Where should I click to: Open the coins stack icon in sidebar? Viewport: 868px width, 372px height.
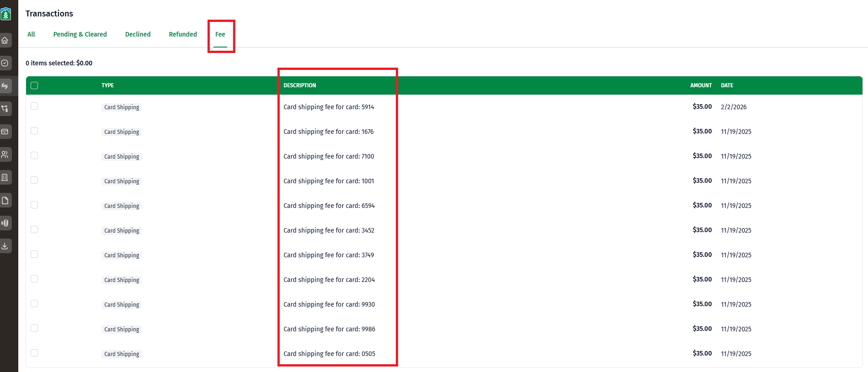pyautogui.click(x=5, y=223)
